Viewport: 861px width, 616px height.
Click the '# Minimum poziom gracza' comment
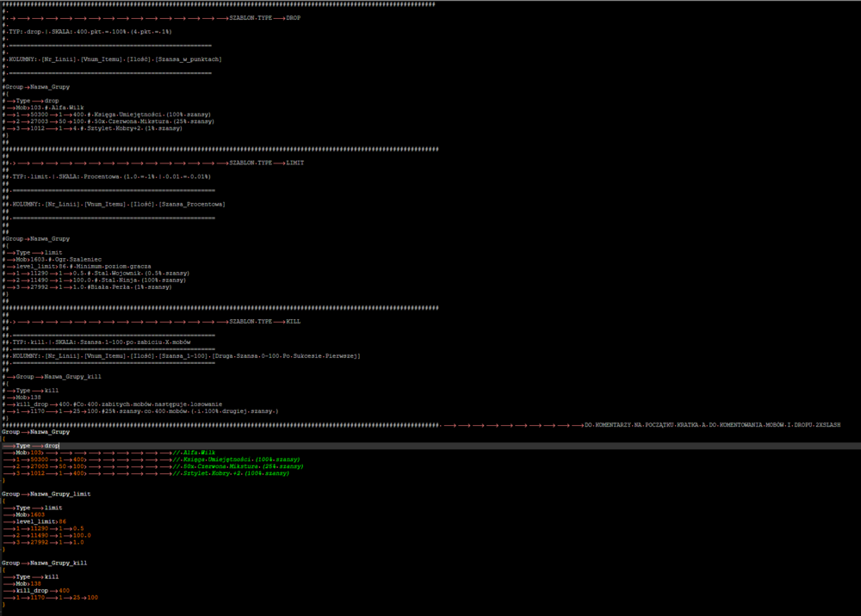coord(108,266)
